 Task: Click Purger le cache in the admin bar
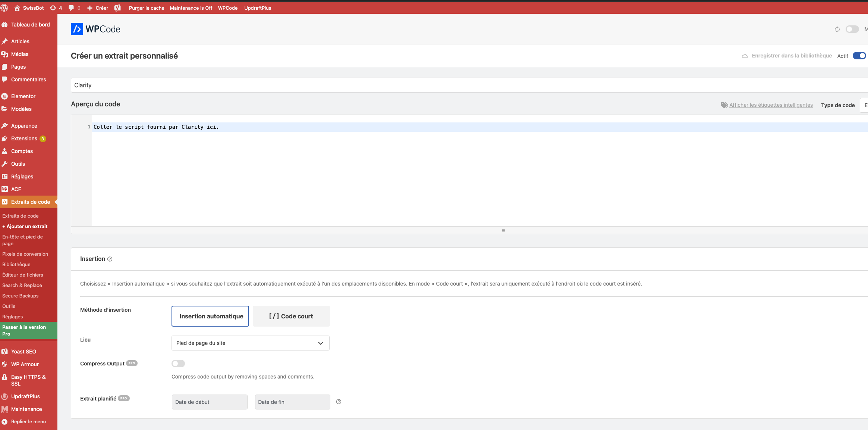pos(146,7)
